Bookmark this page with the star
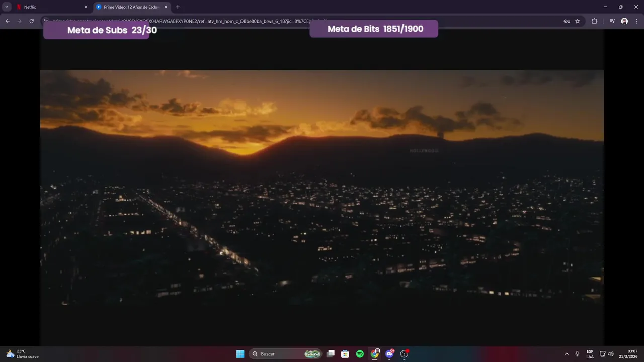The image size is (644, 362). [578, 21]
